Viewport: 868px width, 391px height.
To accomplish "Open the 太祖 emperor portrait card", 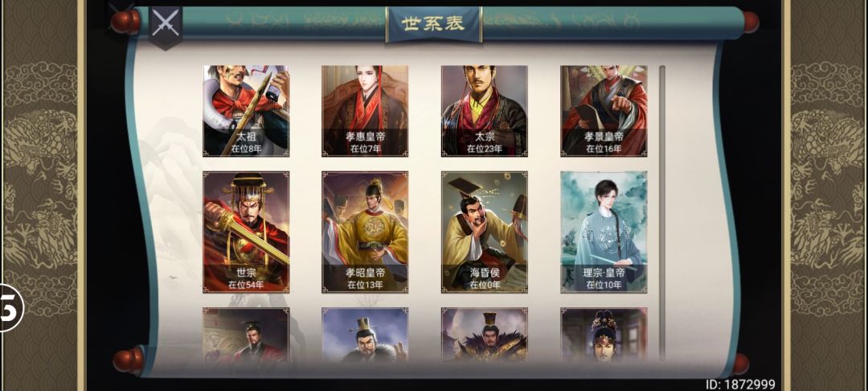I will pyautogui.click(x=246, y=111).
